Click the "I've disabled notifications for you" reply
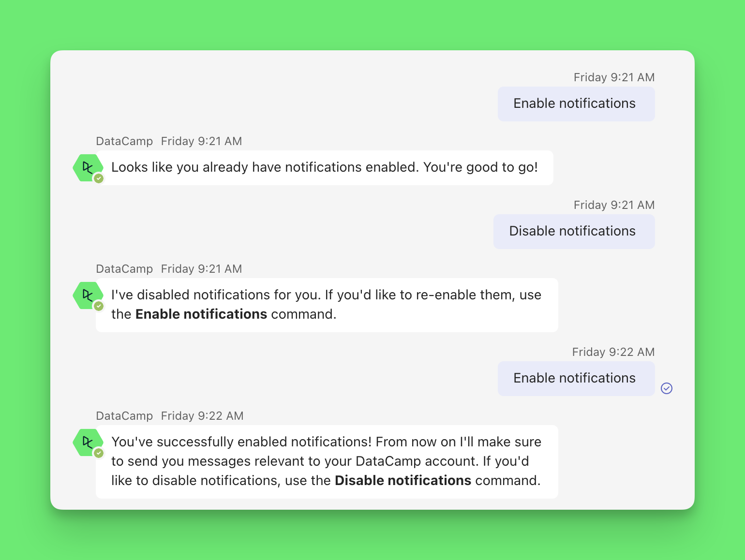 327,305
